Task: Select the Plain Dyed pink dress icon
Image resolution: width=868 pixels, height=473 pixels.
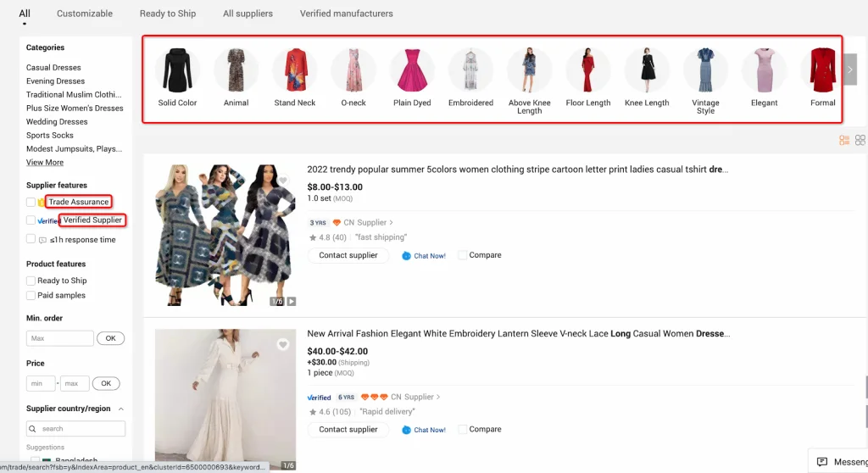Action: pos(412,70)
